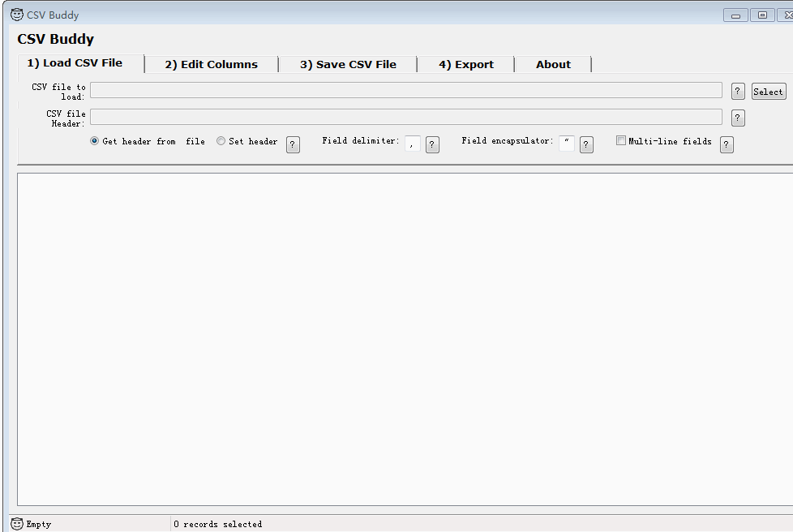This screenshot has height=532, width=793.
Task: Focus the 'CSV file to load' input
Action: (406, 90)
